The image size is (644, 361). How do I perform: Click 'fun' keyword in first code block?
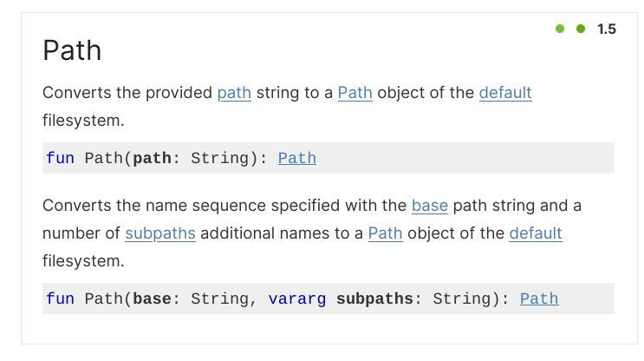(x=60, y=158)
